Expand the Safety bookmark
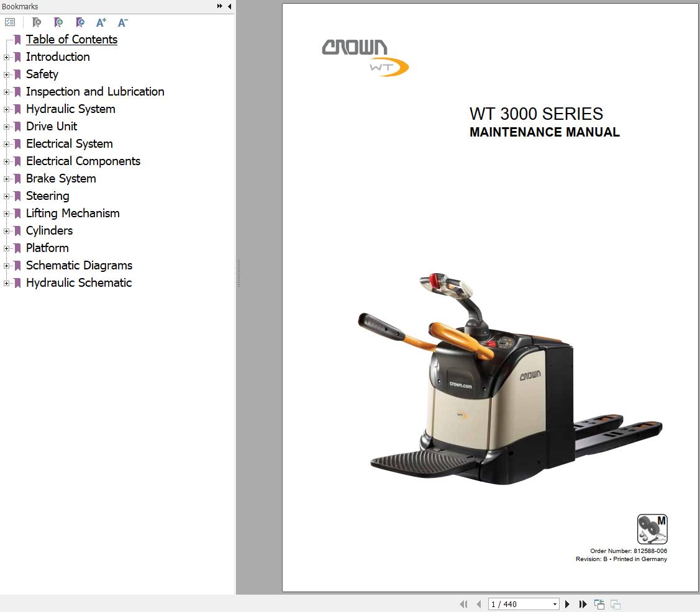Screen dimensions: 700x612 (5, 74)
